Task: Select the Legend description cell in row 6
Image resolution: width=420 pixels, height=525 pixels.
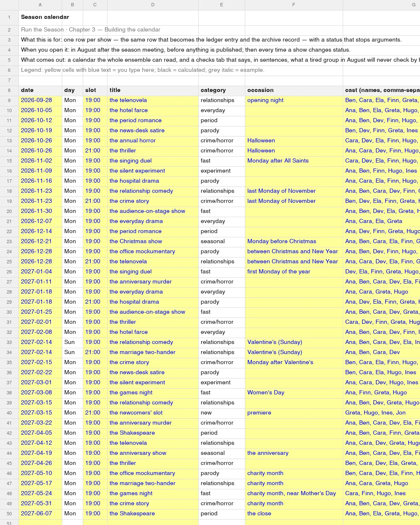Action: [40, 70]
